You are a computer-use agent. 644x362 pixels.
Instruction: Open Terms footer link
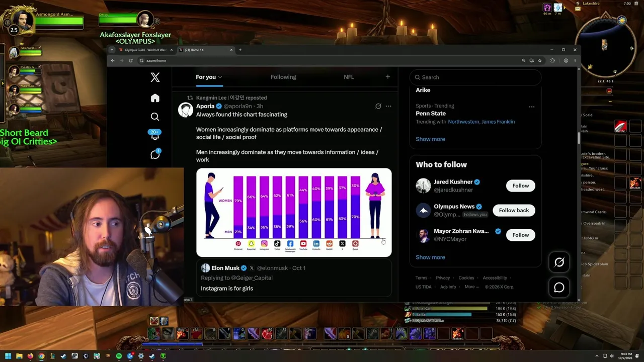[x=421, y=278]
